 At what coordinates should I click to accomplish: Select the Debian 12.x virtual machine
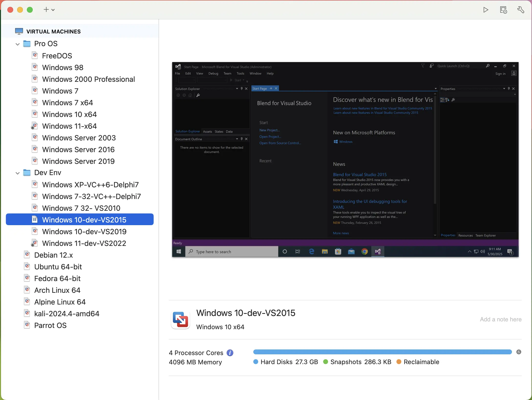point(80,255)
